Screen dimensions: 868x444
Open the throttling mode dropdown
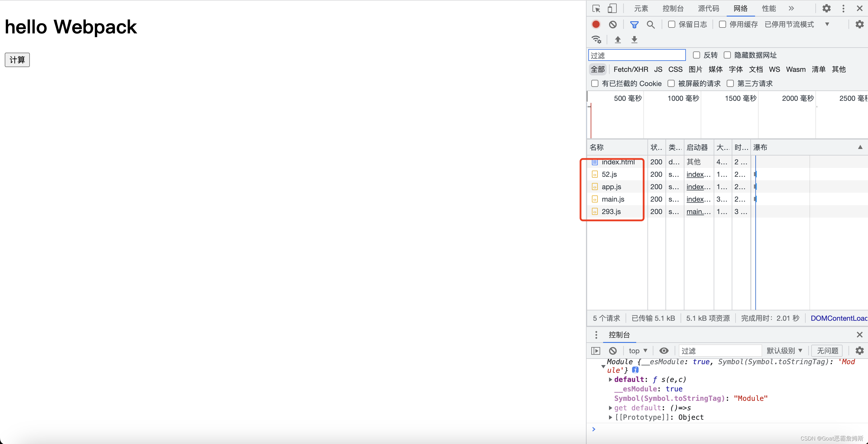[x=796, y=24]
